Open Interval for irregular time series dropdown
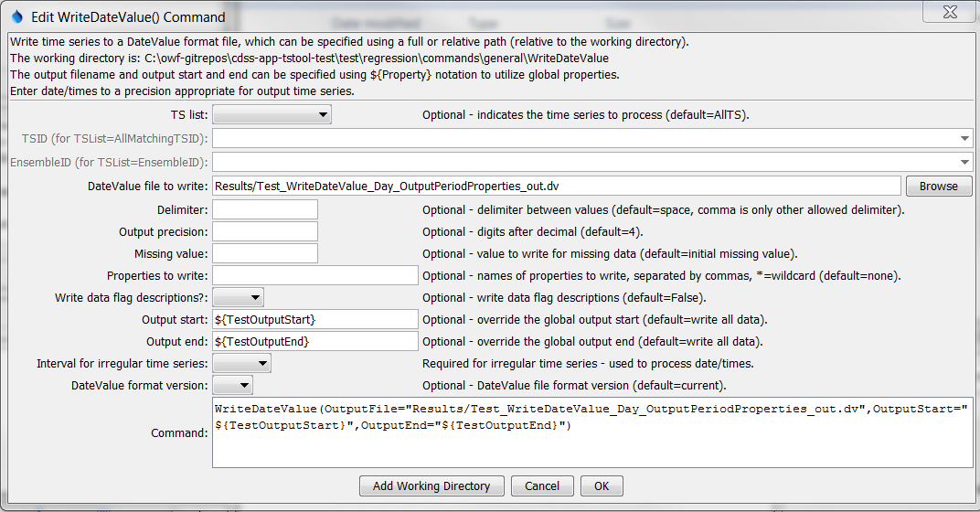 point(242,363)
